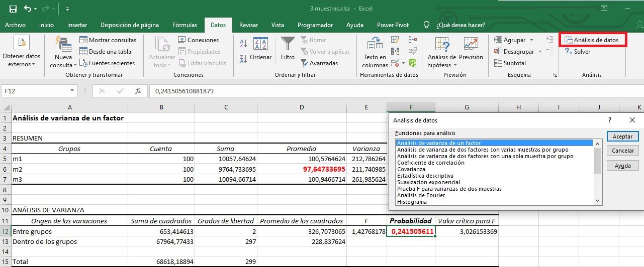Select row 12 header

click(x=6, y=231)
